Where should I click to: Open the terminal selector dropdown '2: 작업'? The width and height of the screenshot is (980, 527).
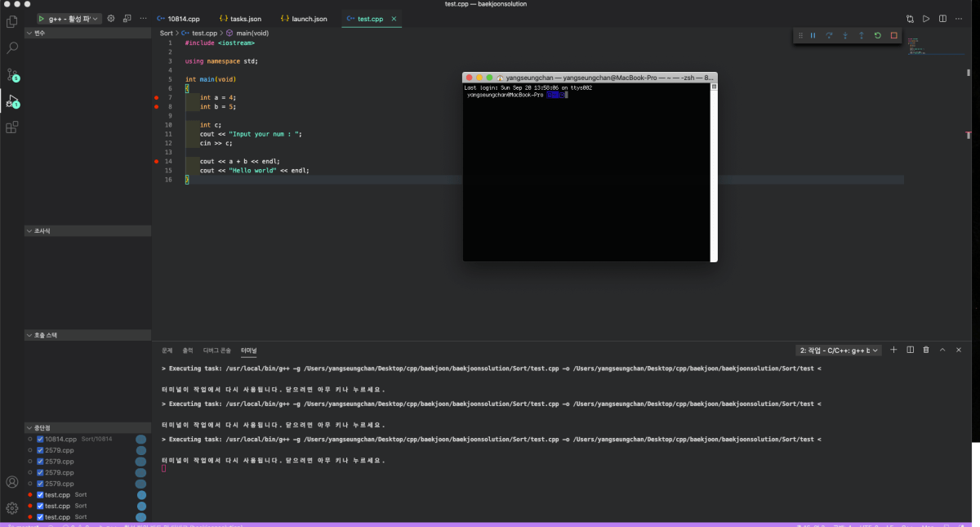pos(840,350)
